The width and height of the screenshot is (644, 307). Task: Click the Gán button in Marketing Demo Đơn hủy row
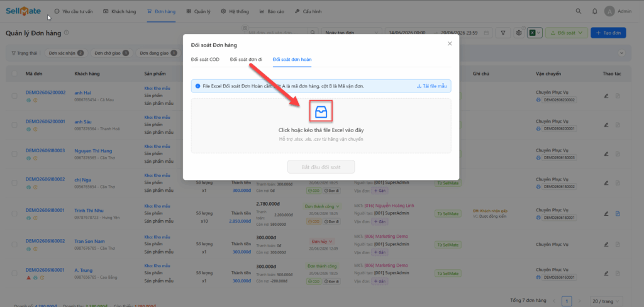(x=379, y=252)
